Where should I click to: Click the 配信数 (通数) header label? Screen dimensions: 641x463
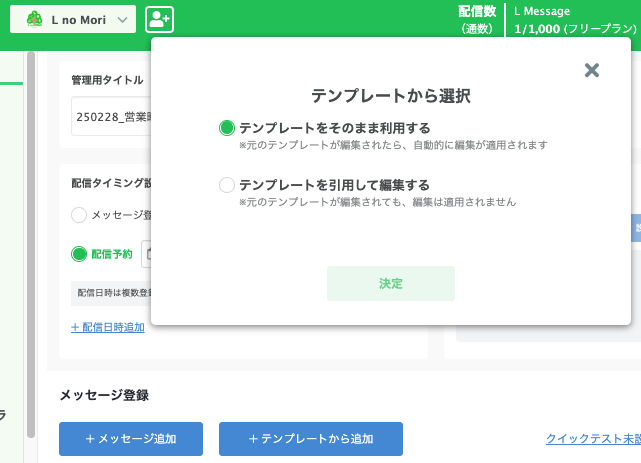477,19
